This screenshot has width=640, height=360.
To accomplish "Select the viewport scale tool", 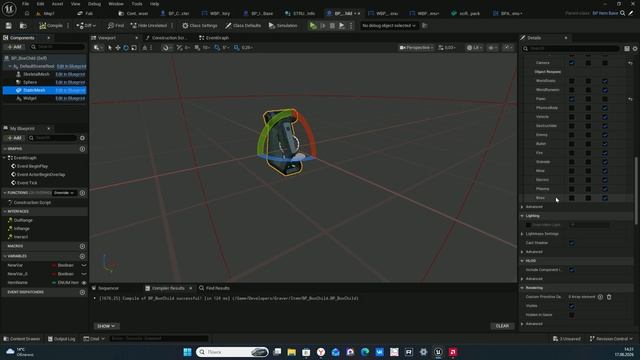I will point(134,48).
